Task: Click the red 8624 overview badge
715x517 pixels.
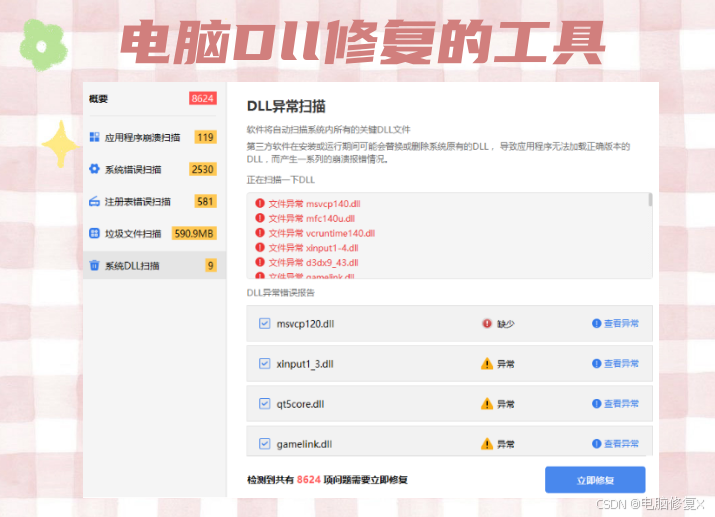Action: pyautogui.click(x=202, y=98)
